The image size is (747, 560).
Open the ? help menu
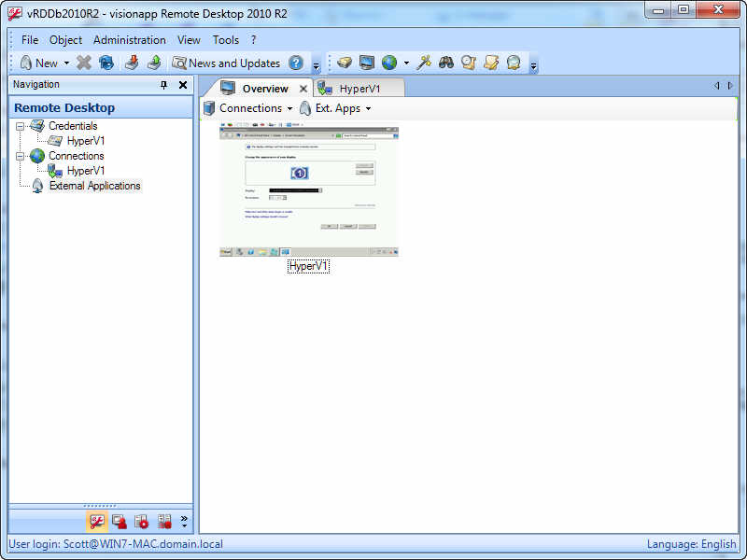[x=253, y=40]
